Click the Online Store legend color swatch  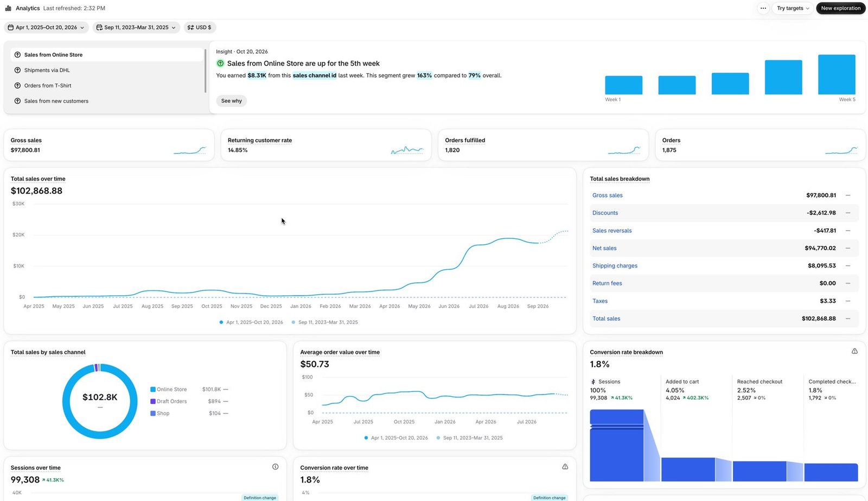point(153,389)
